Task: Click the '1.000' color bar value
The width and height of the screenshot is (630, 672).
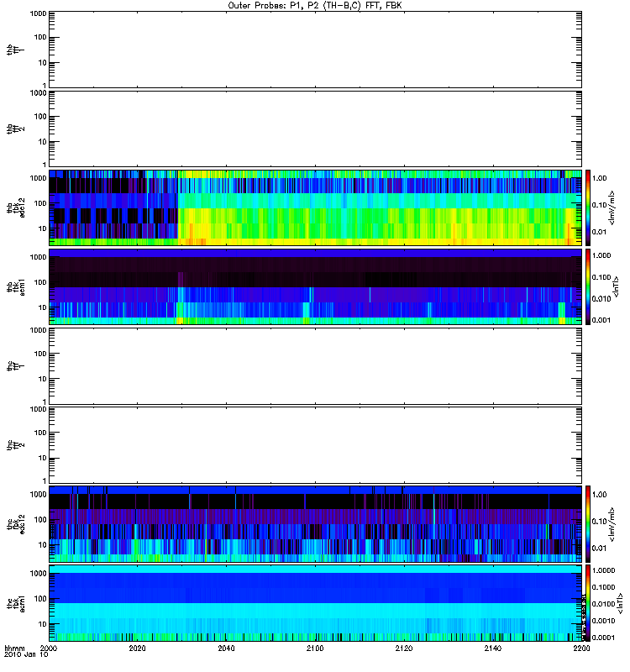Action: (x=601, y=255)
